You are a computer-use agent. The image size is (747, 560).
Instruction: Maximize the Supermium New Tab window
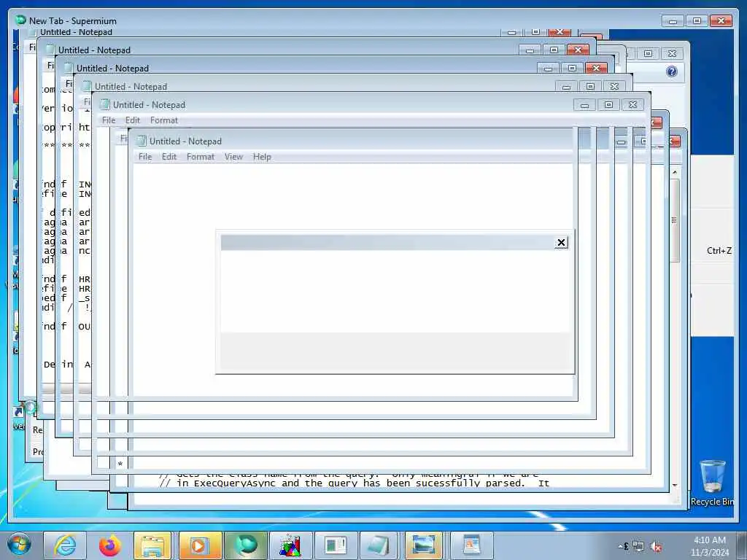pos(697,21)
